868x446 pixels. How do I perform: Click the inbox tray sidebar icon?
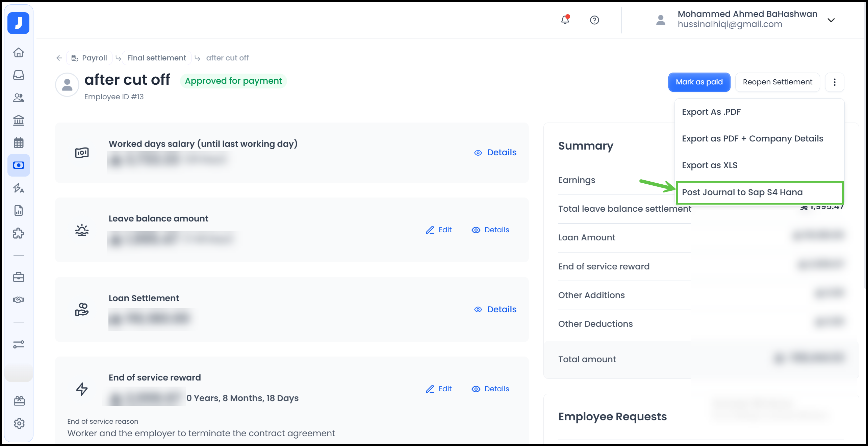pos(19,75)
